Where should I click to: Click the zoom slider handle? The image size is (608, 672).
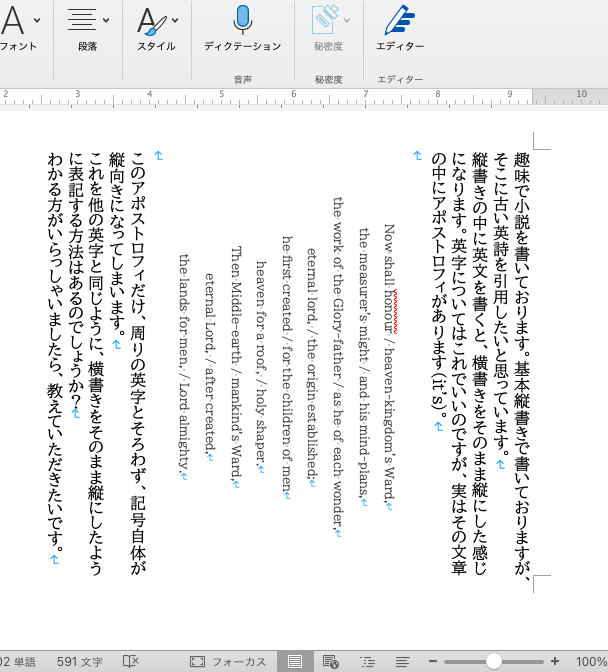[494, 661]
